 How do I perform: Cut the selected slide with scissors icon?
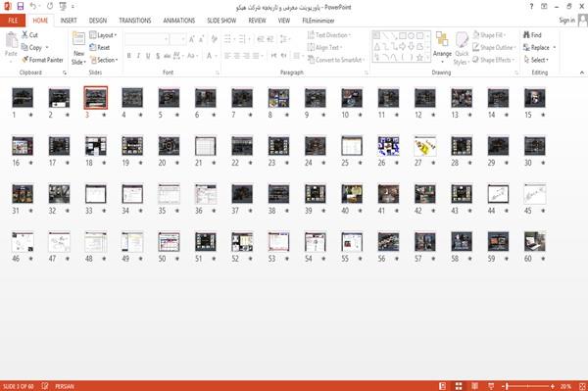(29, 35)
